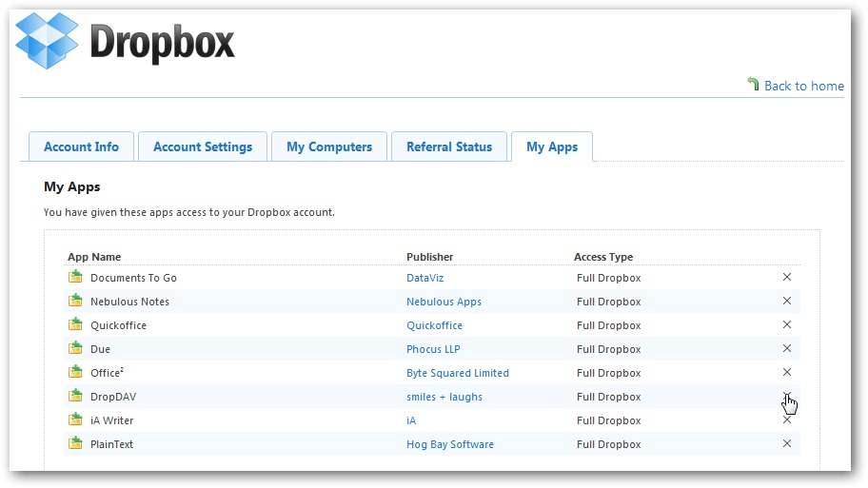Image resolution: width=868 pixels, height=488 pixels.
Task: Open the Byte Squared Limited link
Action: [x=458, y=373]
